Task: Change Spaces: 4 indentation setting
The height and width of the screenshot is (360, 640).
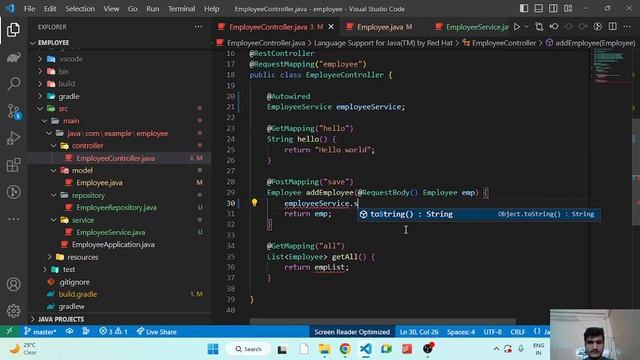Action: coord(460,331)
